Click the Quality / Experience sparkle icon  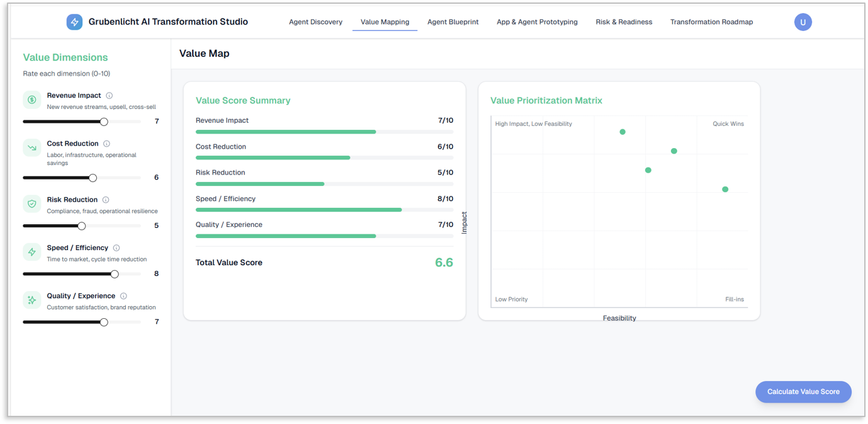(32, 300)
